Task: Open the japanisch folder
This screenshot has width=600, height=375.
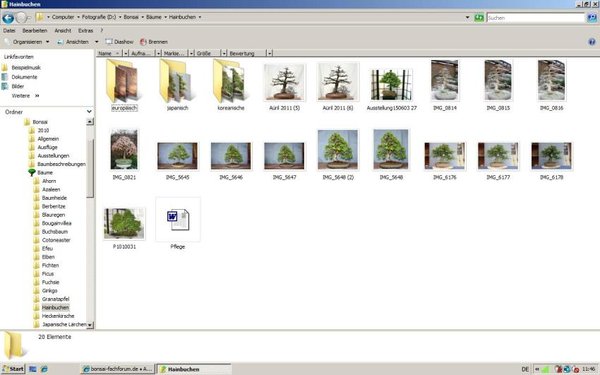Action: (178, 85)
